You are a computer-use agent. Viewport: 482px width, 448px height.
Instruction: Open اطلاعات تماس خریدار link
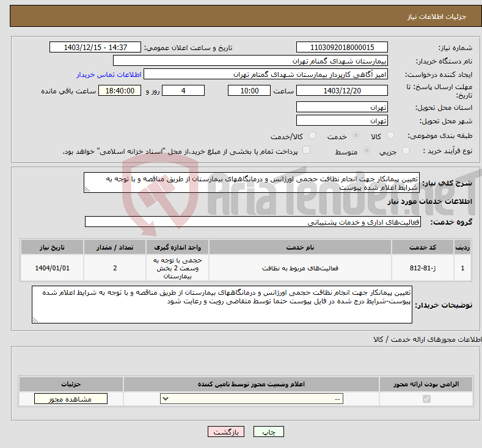coord(109,74)
